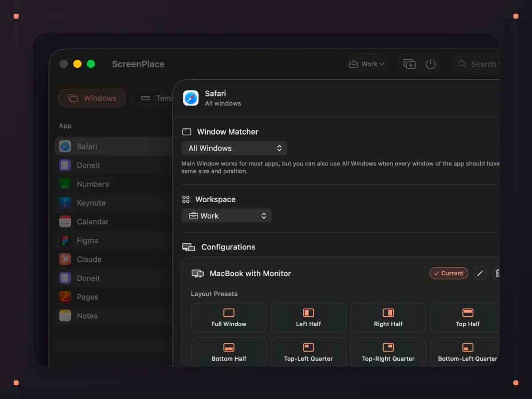Click the search magnifier icon

click(x=462, y=64)
